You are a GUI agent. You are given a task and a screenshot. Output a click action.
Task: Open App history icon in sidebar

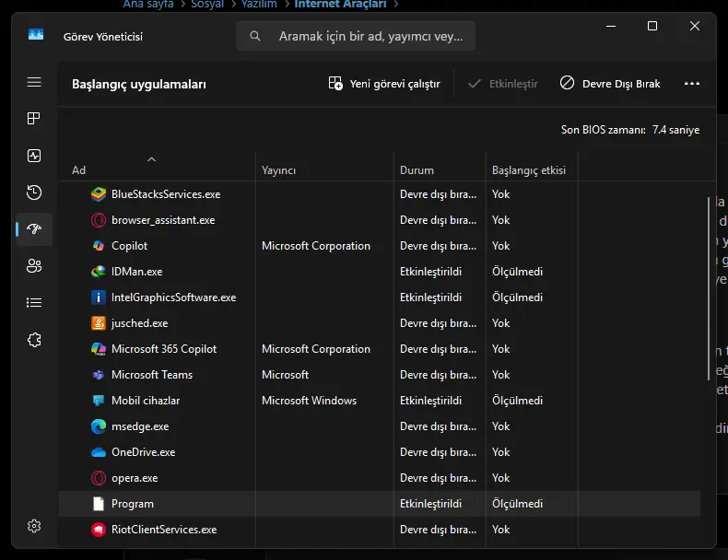click(x=34, y=192)
